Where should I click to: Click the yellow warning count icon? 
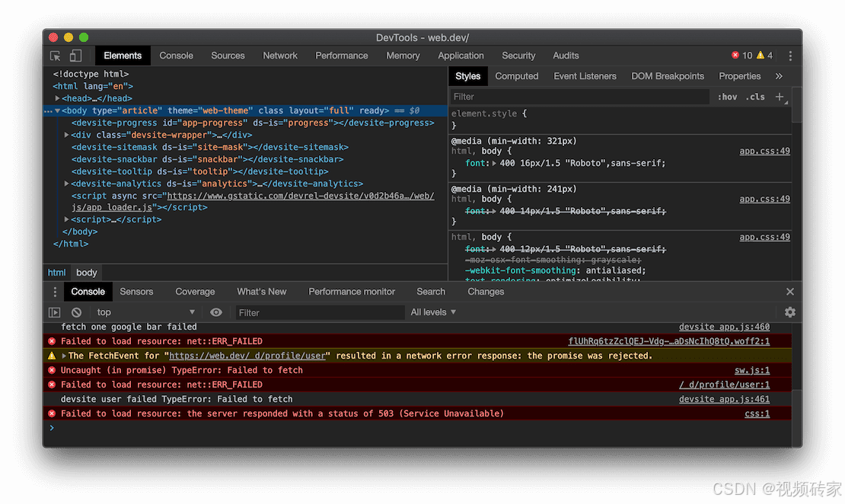760,55
